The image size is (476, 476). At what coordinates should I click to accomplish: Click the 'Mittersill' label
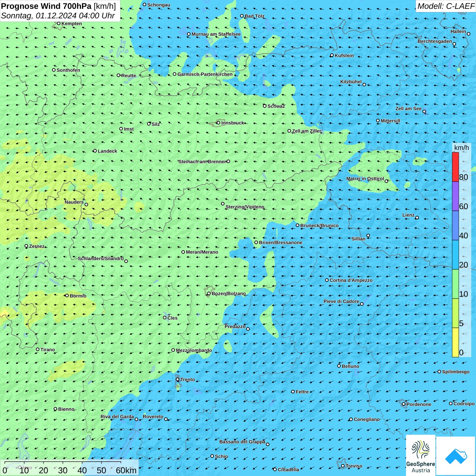tap(390, 121)
